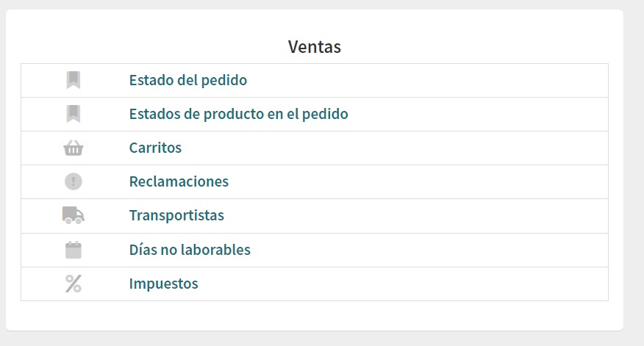Open the Reclamaciones link
This screenshot has height=346, width=644.
179,181
